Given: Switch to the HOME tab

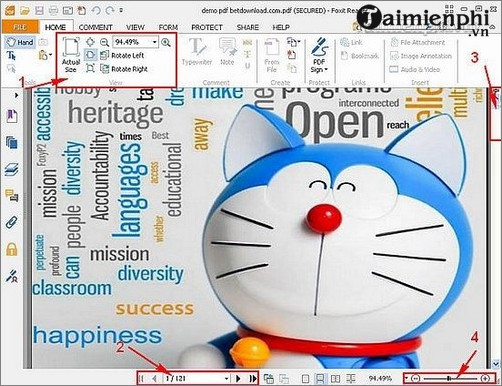Looking at the screenshot, I should (55, 27).
